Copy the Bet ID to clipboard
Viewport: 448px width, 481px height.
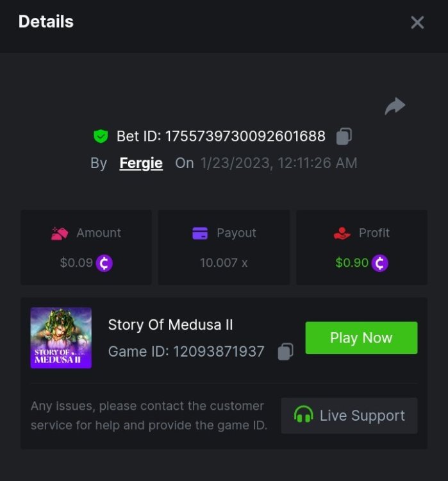click(344, 136)
